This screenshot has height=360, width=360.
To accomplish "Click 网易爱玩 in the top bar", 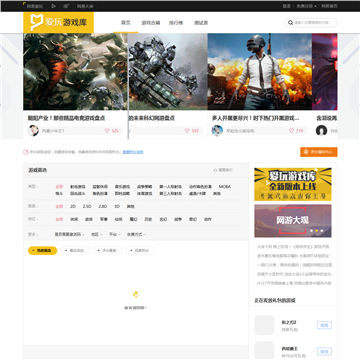I will [x=35, y=6].
